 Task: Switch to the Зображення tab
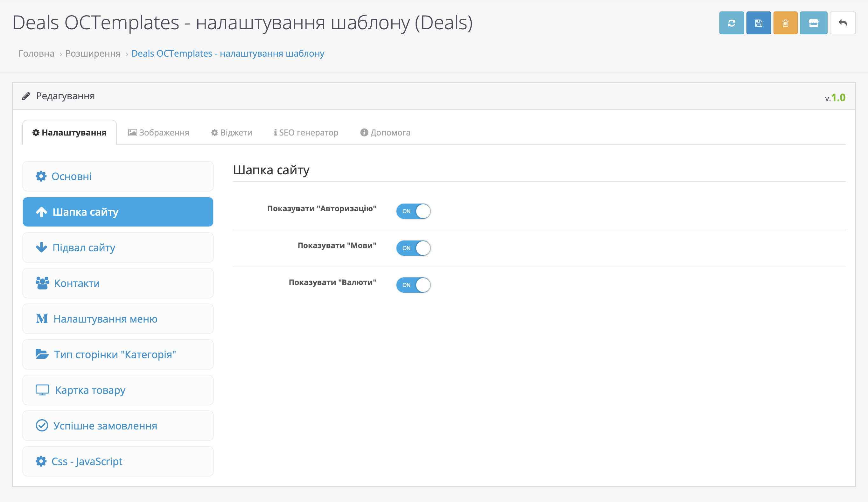tap(159, 133)
